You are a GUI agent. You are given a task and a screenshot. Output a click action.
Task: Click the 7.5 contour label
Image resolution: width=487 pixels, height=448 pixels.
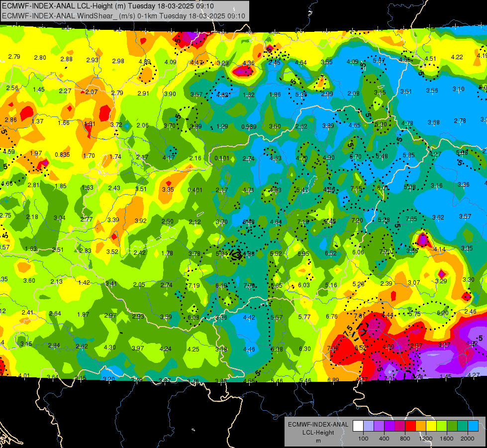pyautogui.click(x=348, y=331)
